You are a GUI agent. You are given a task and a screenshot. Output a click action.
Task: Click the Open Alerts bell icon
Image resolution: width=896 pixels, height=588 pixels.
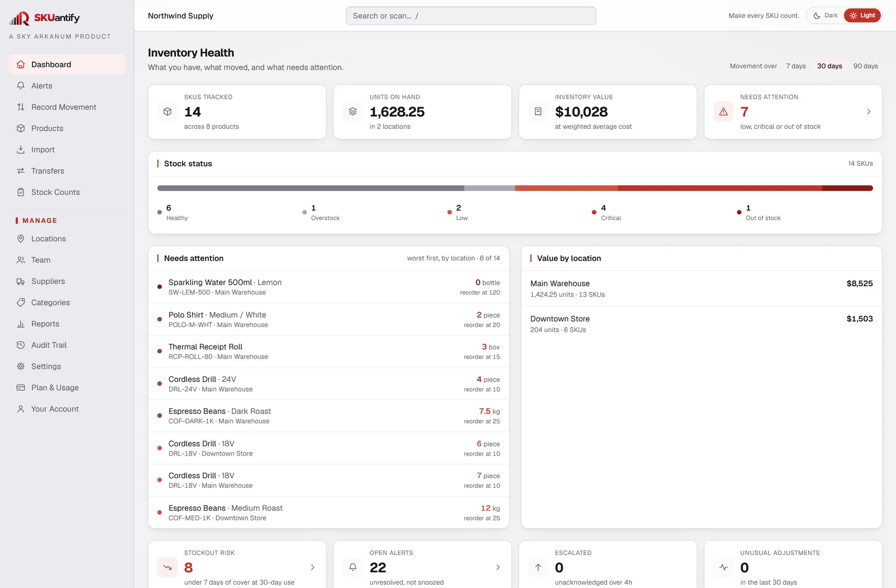pos(353,567)
